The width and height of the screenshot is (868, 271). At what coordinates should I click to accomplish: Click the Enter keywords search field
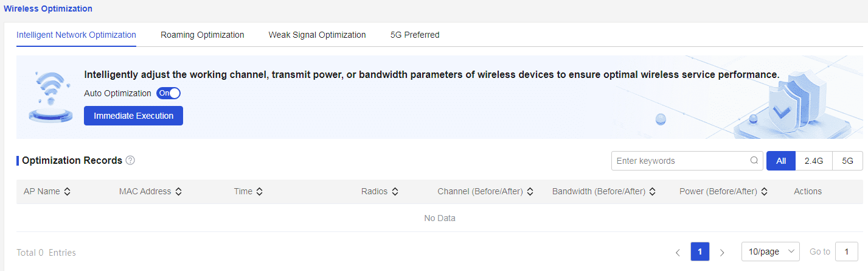(x=680, y=161)
